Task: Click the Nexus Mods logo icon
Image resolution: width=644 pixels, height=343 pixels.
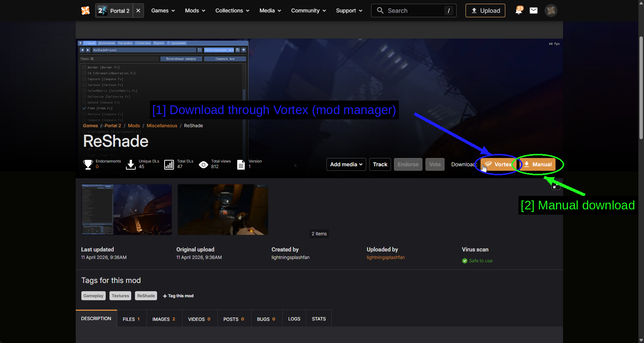Action: tap(85, 11)
